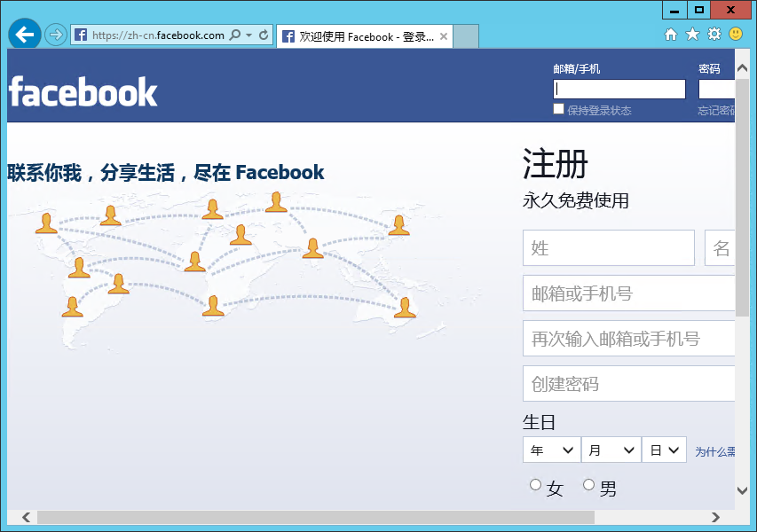757x532 pixels.
Task: Select the 女 radio button
Action: click(535, 485)
